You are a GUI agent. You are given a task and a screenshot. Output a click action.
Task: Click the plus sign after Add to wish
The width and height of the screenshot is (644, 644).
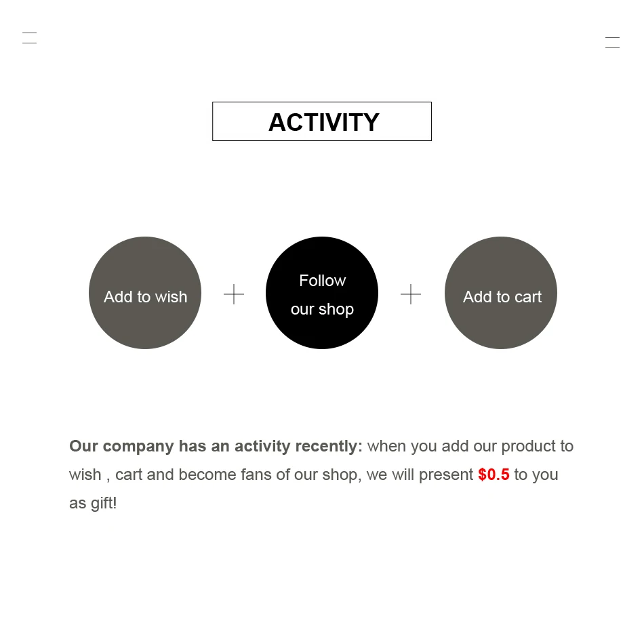(x=234, y=294)
